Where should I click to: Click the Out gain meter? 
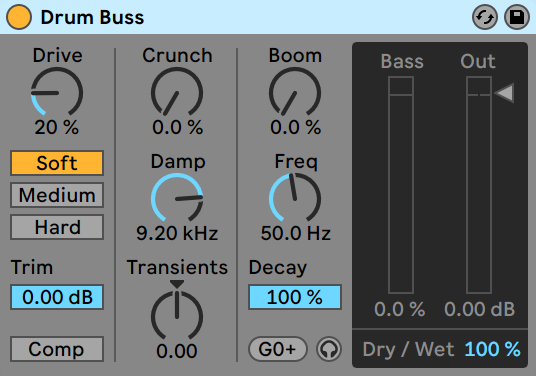tap(479, 185)
